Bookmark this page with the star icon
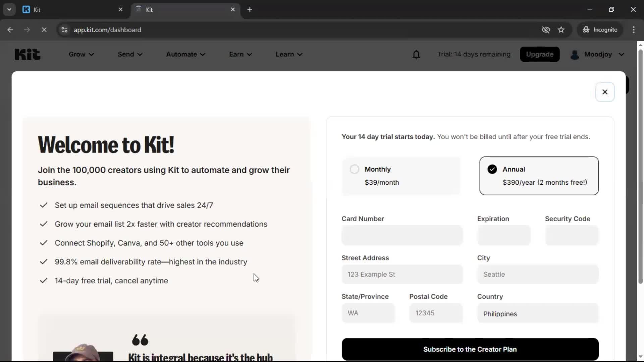Screen dimensions: 644x362 pos(561,29)
